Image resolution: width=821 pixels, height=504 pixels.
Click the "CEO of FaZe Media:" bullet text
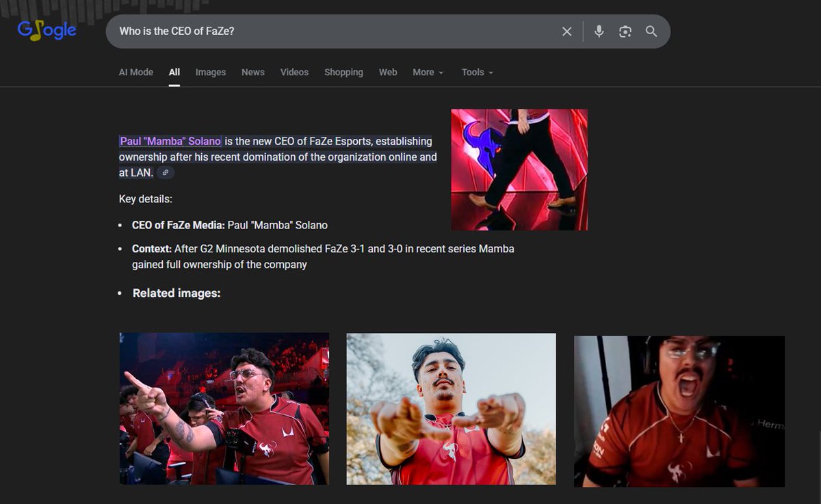(179, 225)
